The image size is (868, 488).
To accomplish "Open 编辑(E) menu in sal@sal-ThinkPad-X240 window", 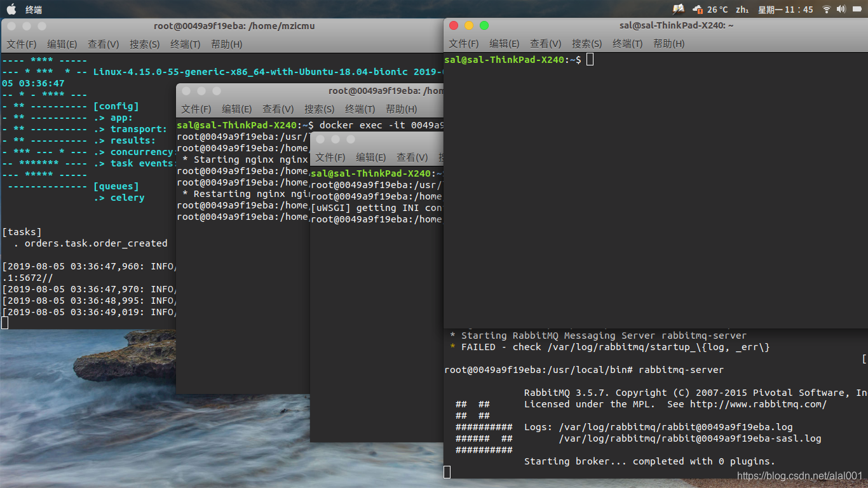I will coord(505,43).
